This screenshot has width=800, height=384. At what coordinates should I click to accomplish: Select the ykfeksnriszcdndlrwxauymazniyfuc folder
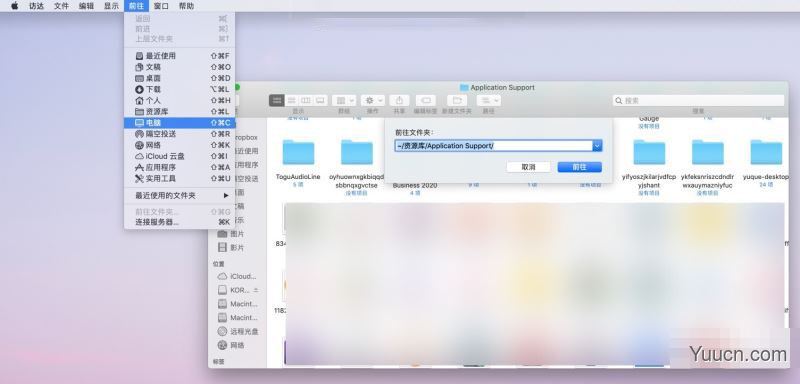(x=708, y=152)
